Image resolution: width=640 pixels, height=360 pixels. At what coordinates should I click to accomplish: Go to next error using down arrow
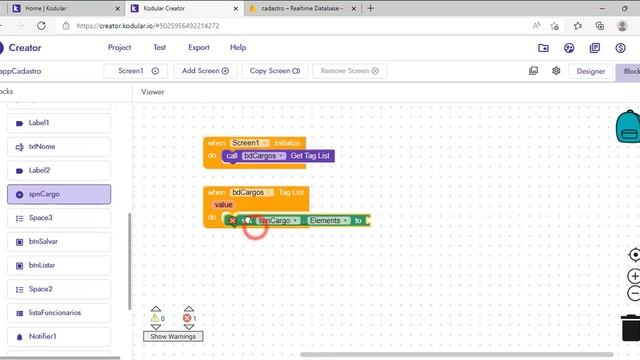[189, 327]
